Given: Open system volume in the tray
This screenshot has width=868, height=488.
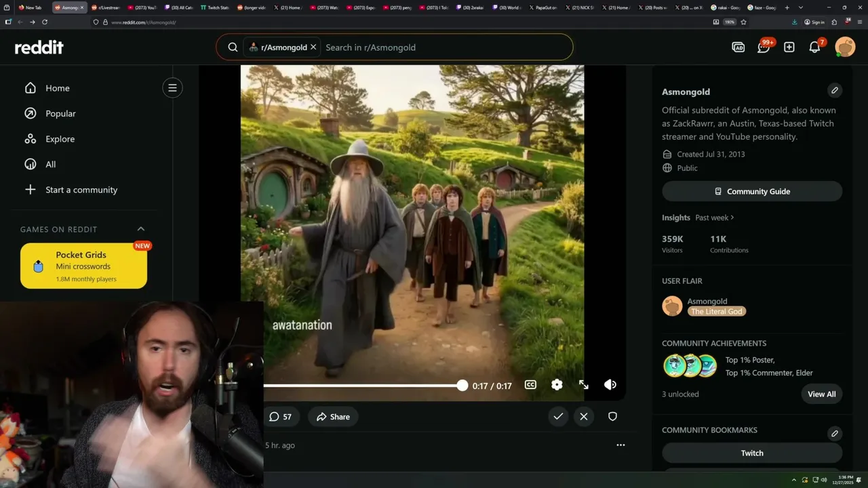Looking at the screenshot, I should (x=825, y=480).
